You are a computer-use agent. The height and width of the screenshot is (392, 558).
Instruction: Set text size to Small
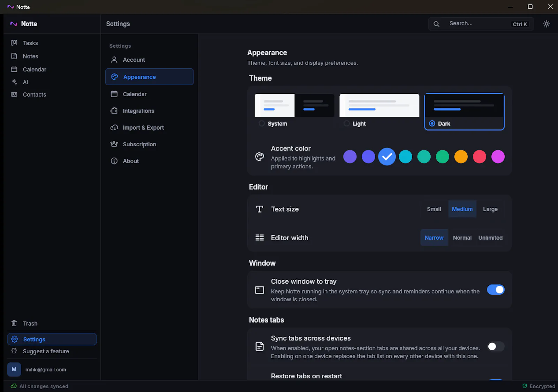point(434,209)
